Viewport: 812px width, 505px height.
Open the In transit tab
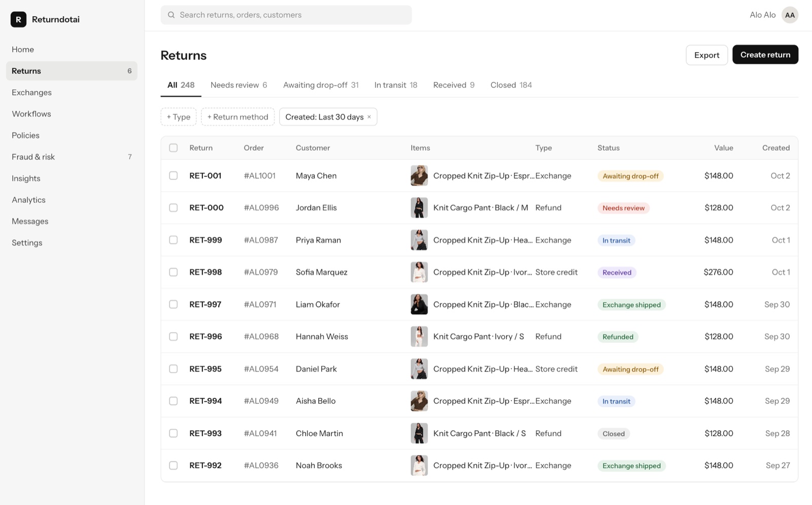(396, 85)
